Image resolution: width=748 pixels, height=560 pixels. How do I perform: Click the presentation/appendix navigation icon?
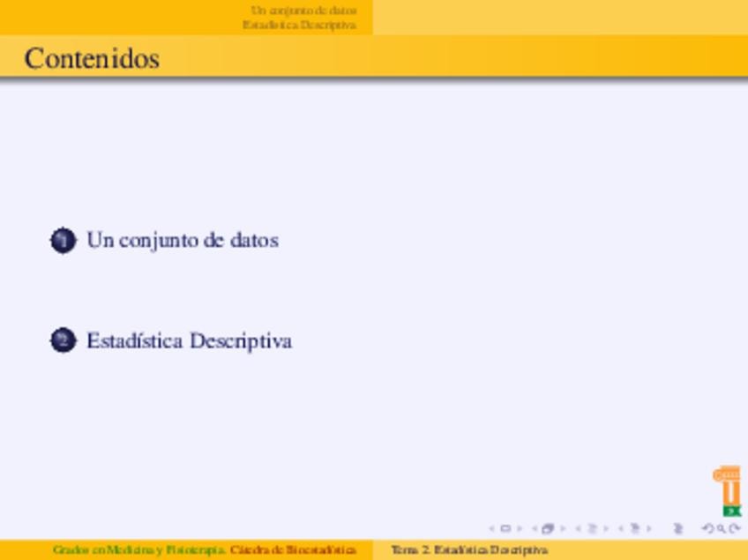(678, 528)
